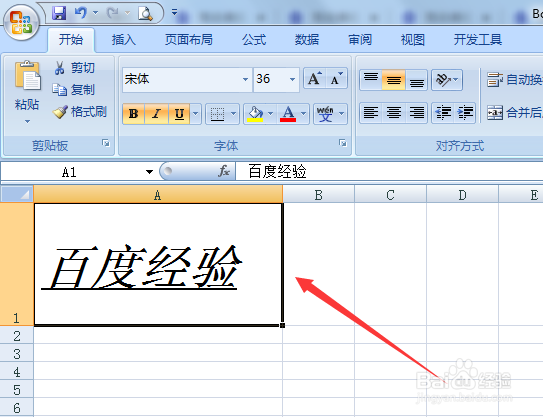
Task: Increase the indent
Action: tap(465, 113)
